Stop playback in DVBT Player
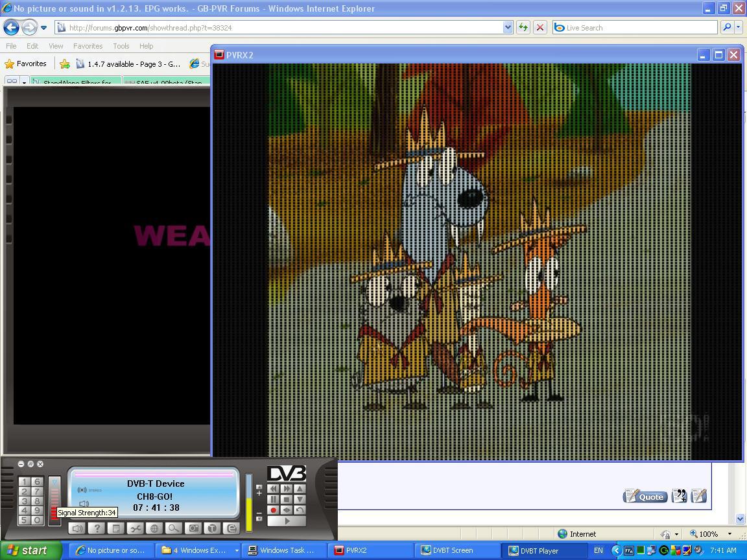Viewport: 747px width, 560px height. [x=287, y=500]
